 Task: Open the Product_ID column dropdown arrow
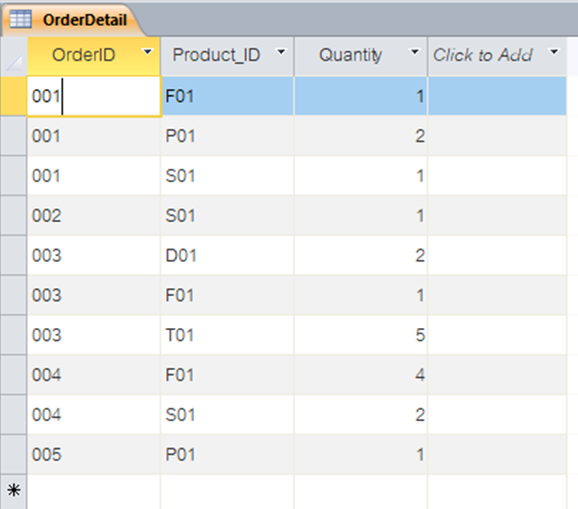(x=281, y=52)
